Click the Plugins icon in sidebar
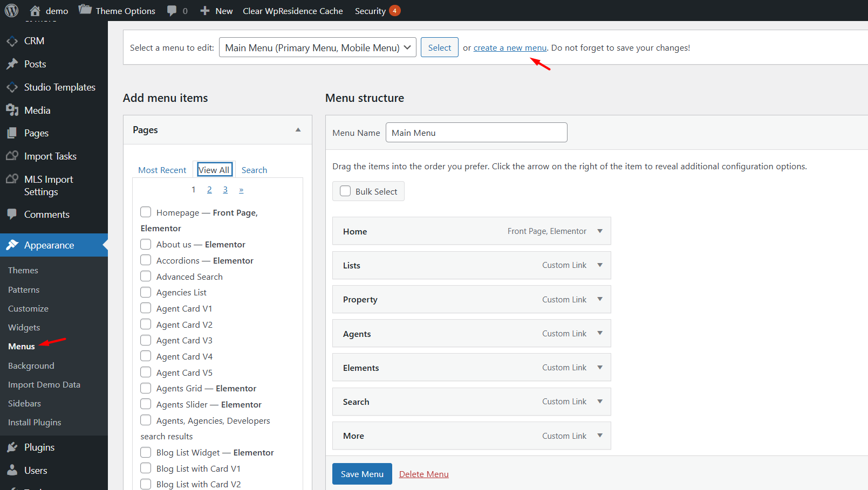Image resolution: width=868 pixels, height=490 pixels. [x=12, y=447]
